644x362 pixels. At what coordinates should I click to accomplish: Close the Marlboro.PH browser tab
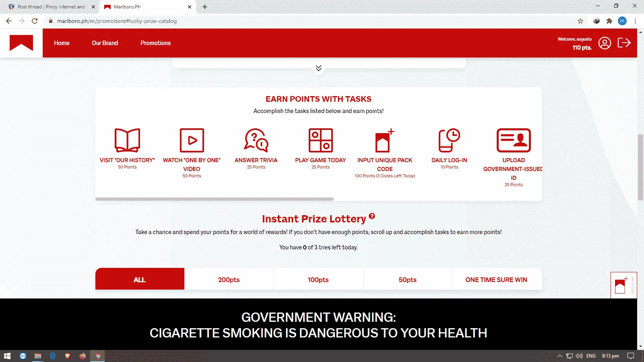(x=190, y=7)
